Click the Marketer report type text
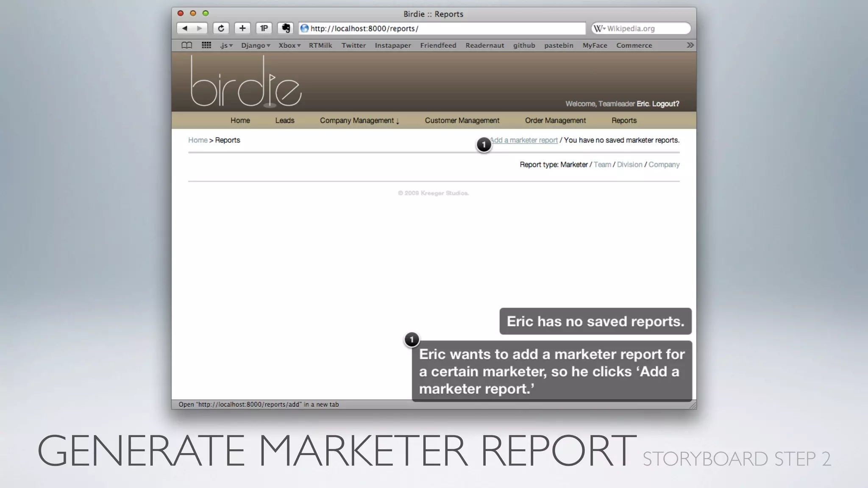The height and width of the screenshot is (488, 868). tap(574, 164)
